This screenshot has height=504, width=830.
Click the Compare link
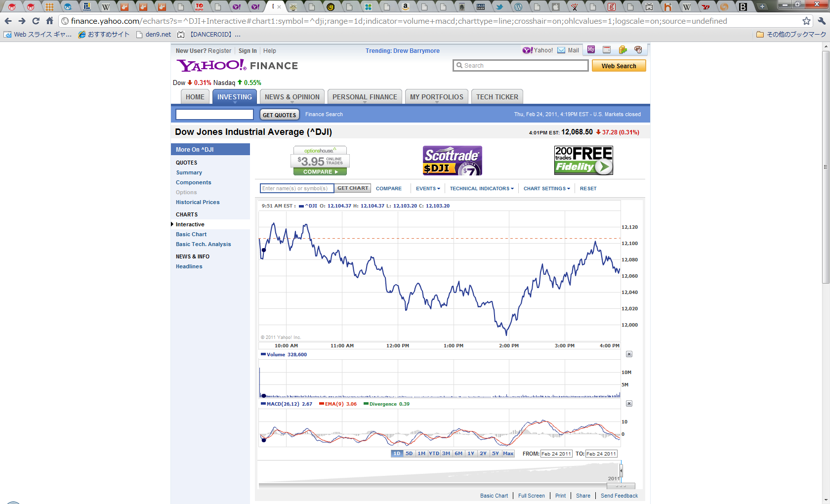click(389, 188)
